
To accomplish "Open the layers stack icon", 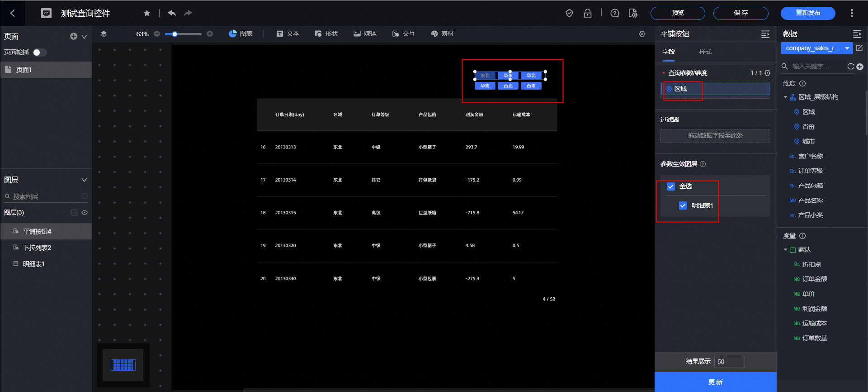I will click(104, 34).
